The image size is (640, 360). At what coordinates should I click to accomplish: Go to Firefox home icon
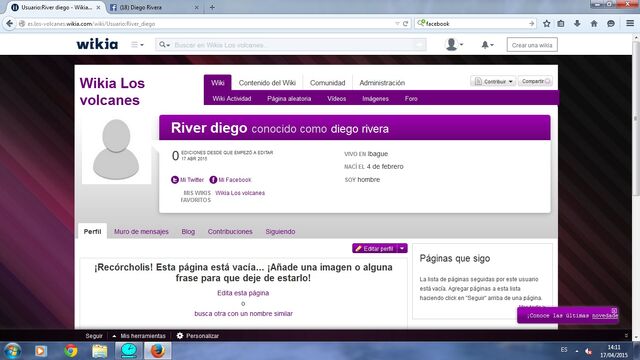pyautogui.click(x=594, y=24)
